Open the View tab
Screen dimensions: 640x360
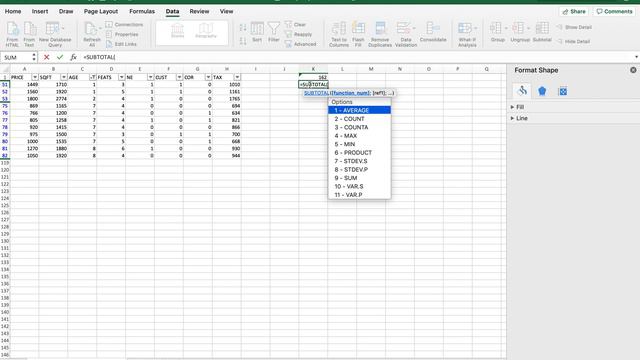[227, 11]
